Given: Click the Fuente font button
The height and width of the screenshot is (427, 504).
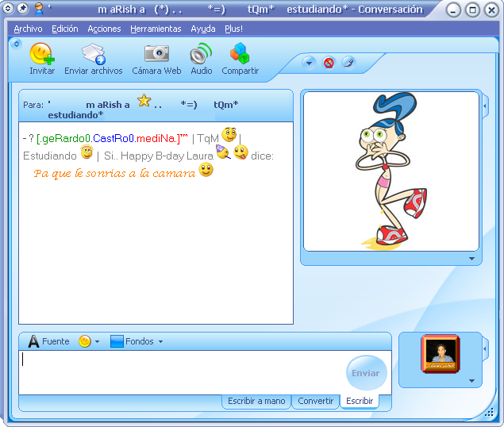Looking at the screenshot, I should pyautogui.click(x=48, y=341).
